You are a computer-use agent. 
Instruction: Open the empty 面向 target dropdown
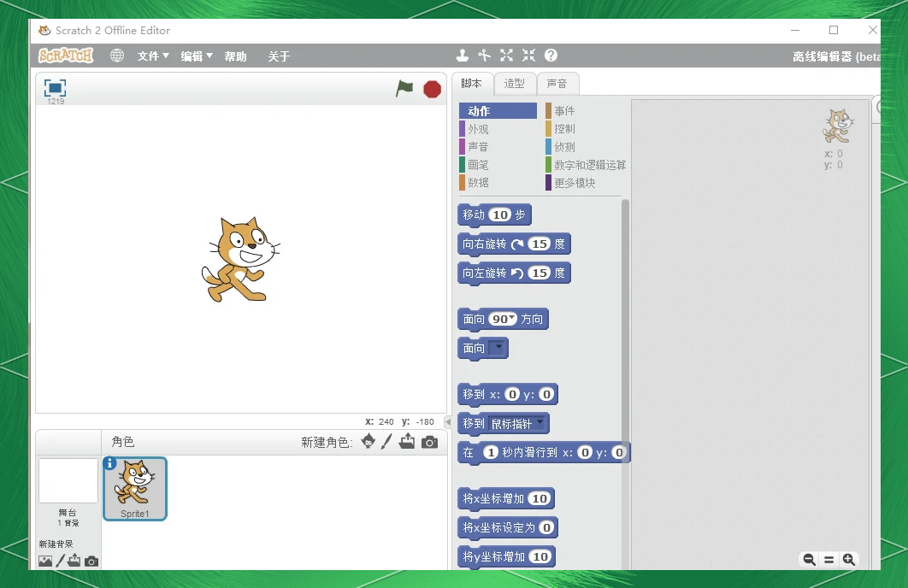click(497, 348)
